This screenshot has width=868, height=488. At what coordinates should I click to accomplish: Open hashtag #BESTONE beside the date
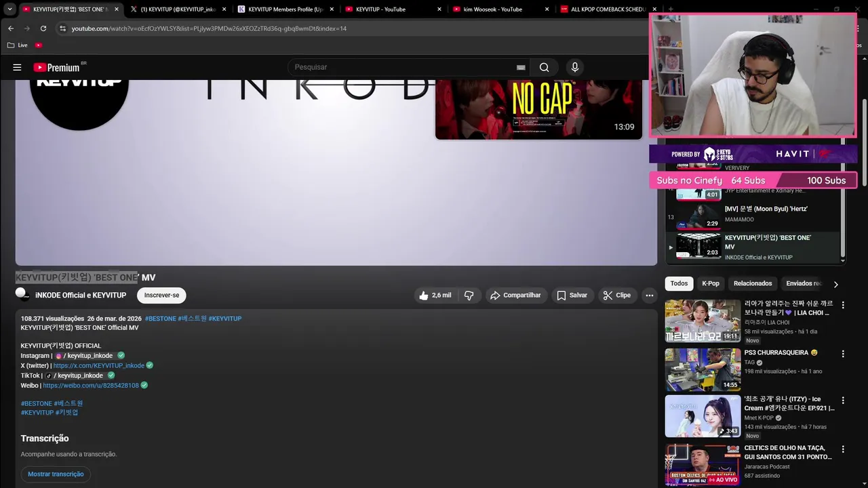160,319
